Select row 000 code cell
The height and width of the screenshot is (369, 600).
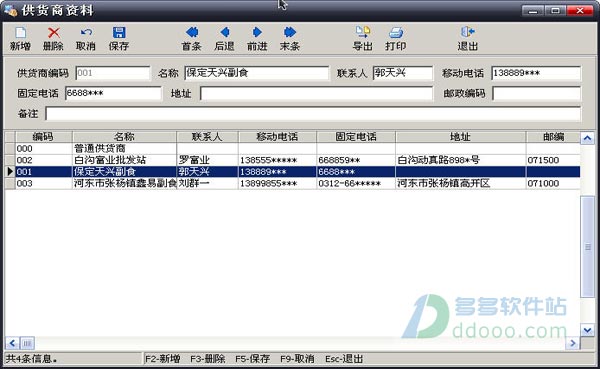[x=44, y=149]
